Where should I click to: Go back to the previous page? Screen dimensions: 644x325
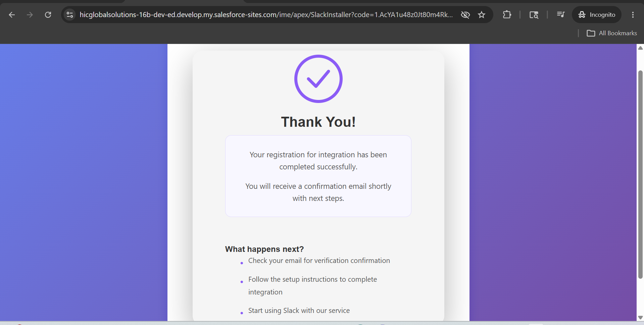tap(12, 15)
